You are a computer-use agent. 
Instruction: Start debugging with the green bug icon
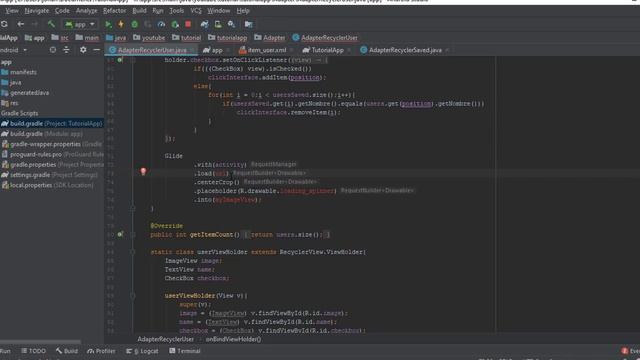coord(135,24)
